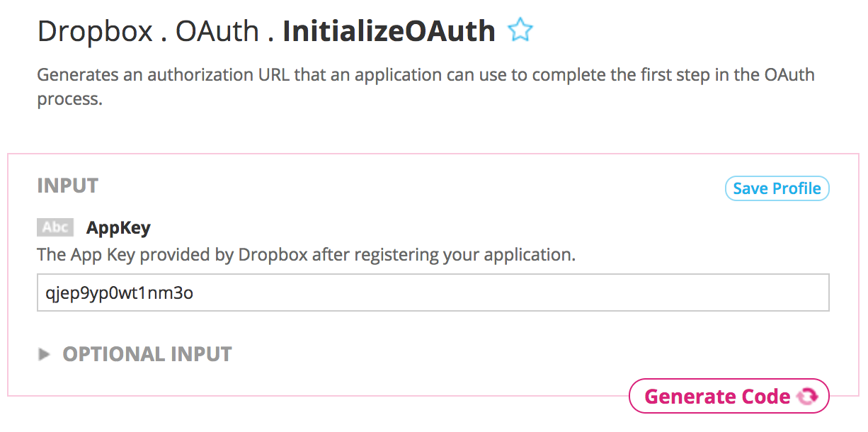This screenshot has width=868, height=432.
Task: Favorite InitializeOAuth with the star icon
Action: click(x=520, y=30)
